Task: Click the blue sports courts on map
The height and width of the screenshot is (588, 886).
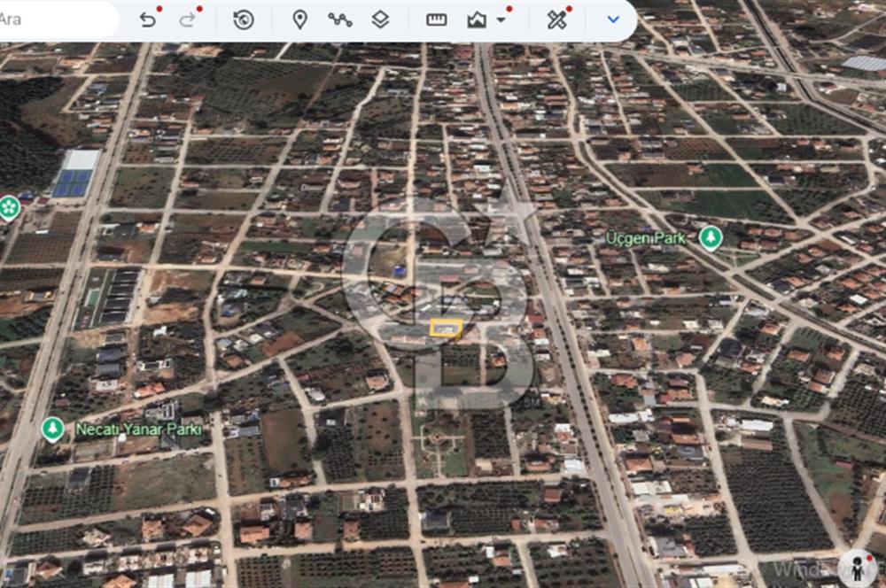Action: (73, 182)
